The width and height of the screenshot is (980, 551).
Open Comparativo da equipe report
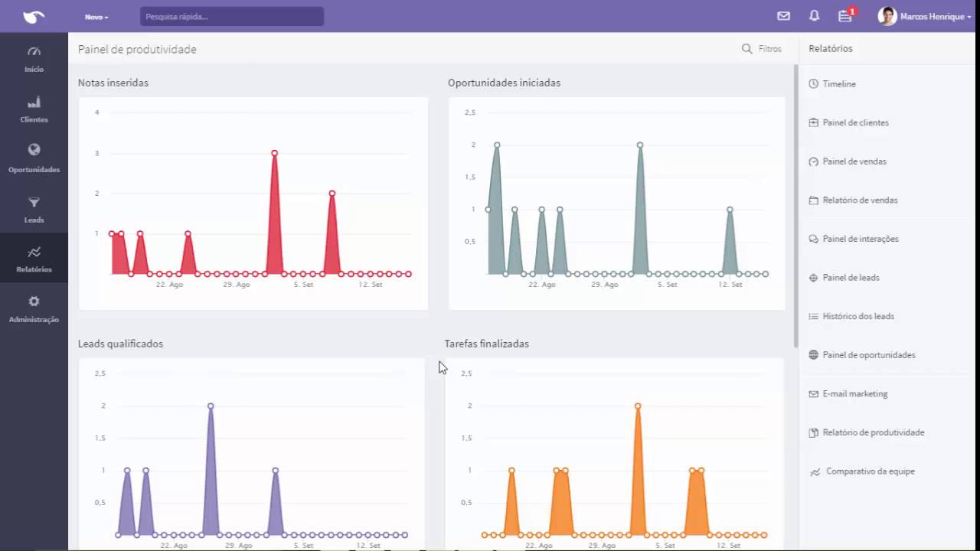[x=871, y=471]
